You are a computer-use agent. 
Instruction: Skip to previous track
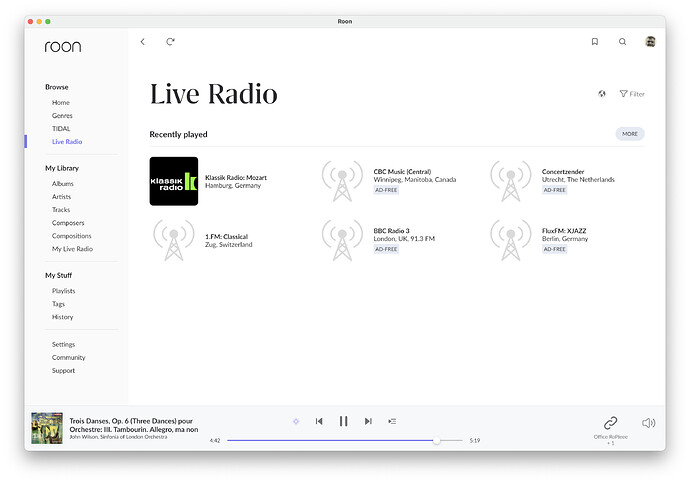[x=319, y=421]
